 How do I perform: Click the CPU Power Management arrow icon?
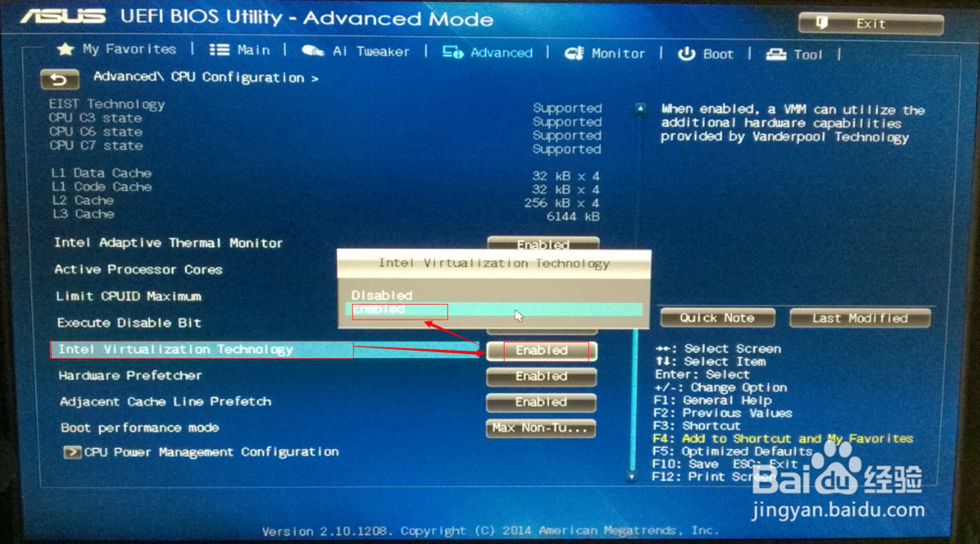coord(72,452)
